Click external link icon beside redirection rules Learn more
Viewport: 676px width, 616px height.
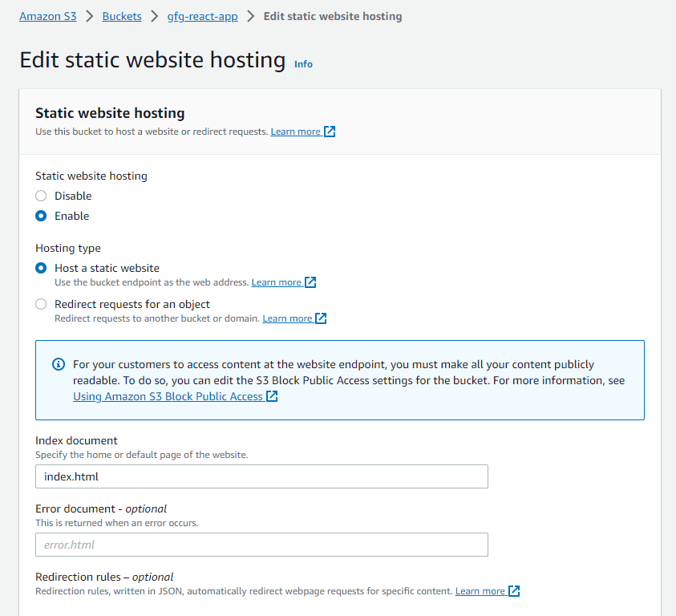click(514, 591)
